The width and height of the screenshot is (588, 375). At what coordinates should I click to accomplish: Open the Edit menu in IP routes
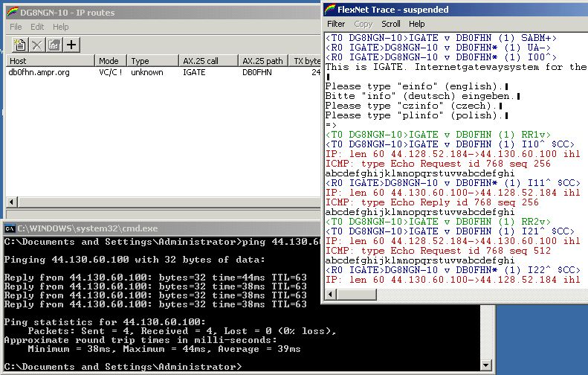tap(37, 27)
